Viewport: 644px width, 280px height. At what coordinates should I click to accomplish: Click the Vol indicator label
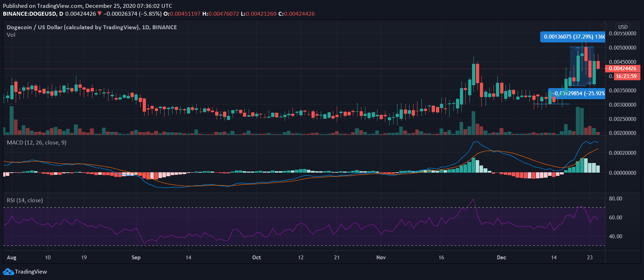[x=11, y=35]
